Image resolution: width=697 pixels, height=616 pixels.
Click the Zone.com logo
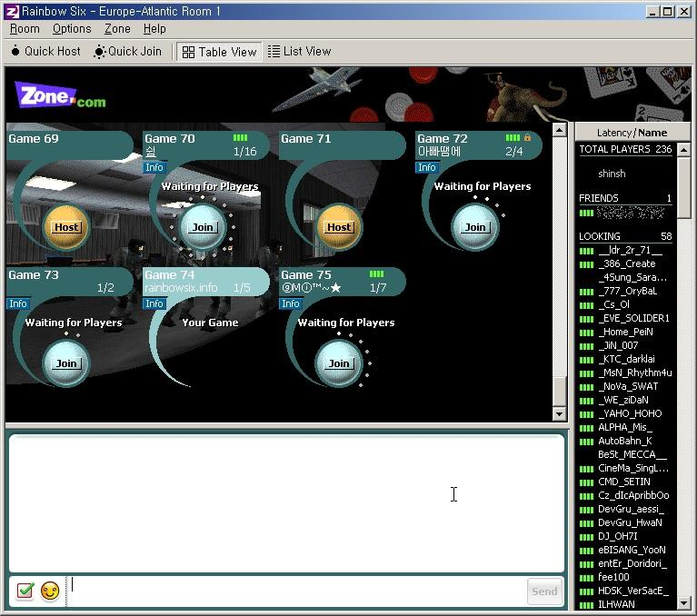(61, 95)
